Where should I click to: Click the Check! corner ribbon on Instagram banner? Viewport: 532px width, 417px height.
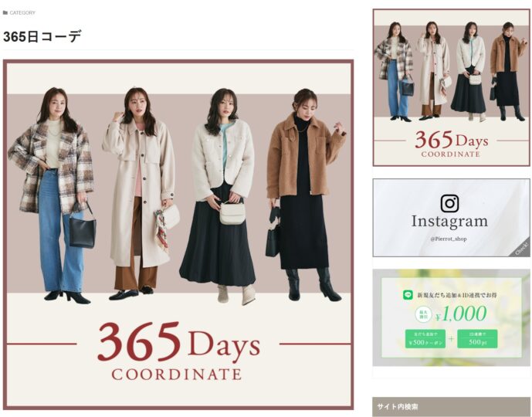[520, 248]
